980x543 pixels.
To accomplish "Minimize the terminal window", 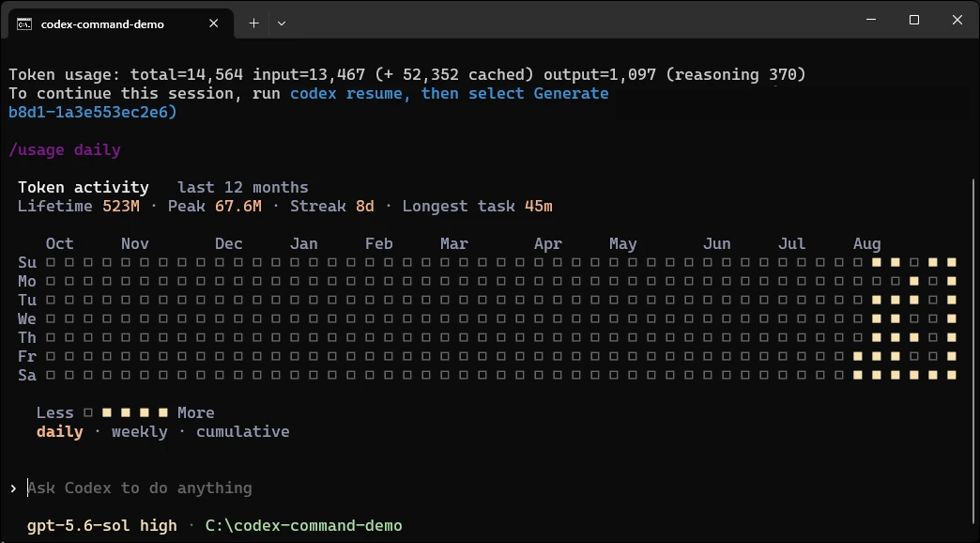I will 871,20.
